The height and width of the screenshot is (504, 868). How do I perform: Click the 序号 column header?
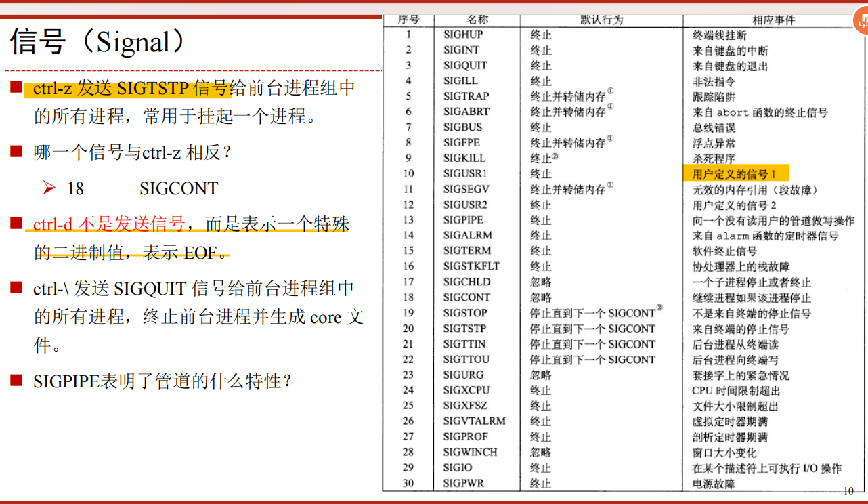pos(408,20)
